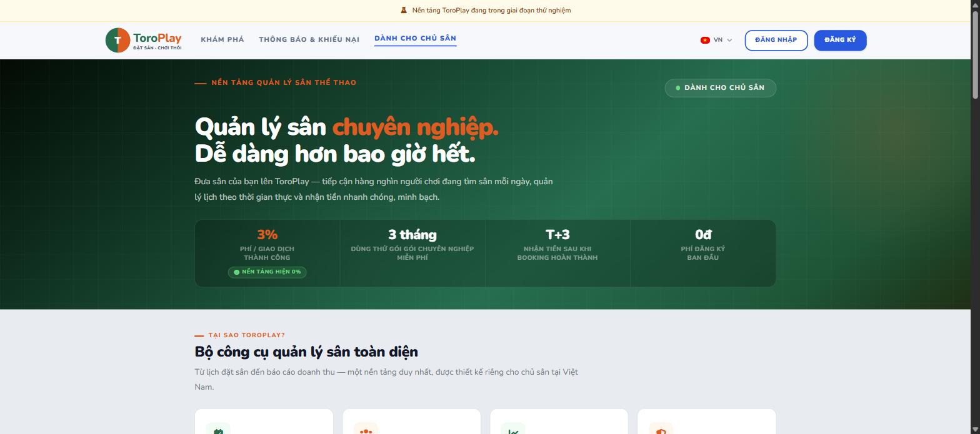980x434 pixels.
Task: Click the Đăng Ký button
Action: coord(840,40)
